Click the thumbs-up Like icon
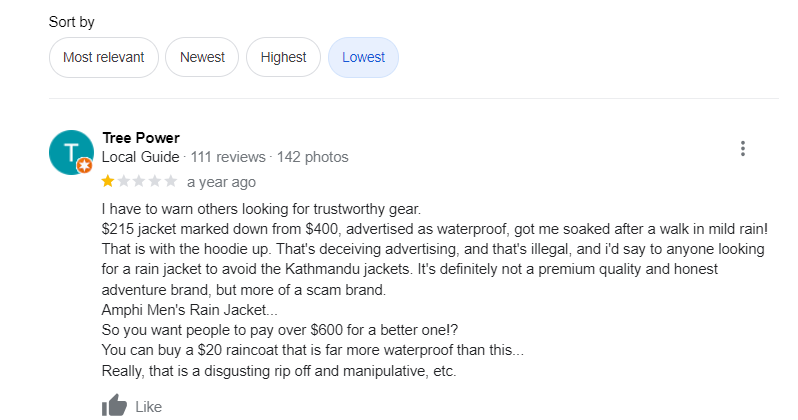This screenshot has height=420, width=798. [x=114, y=406]
